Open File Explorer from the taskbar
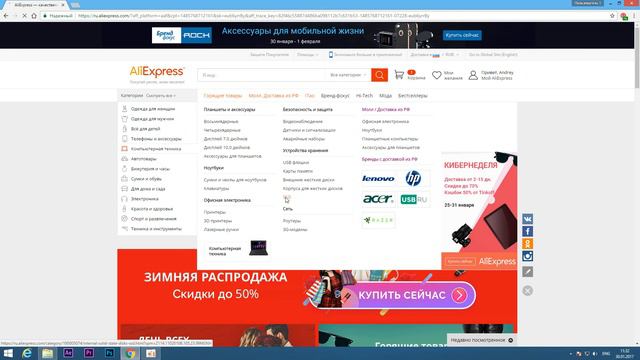The height and width of the screenshot is (360, 640). pyautogui.click(x=47, y=353)
